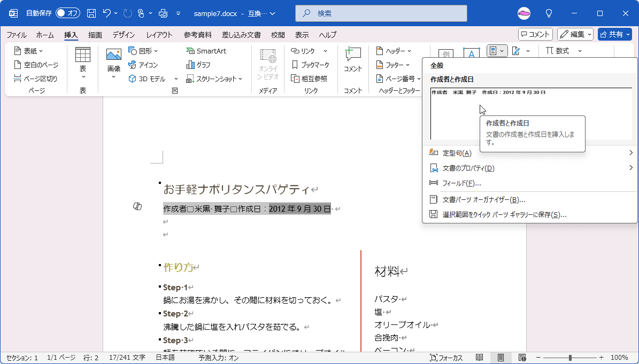The image size is (639, 364).
Task: Open Building Blocks Organizer (文書パーツ オーガナイザー)
Action: click(530, 199)
